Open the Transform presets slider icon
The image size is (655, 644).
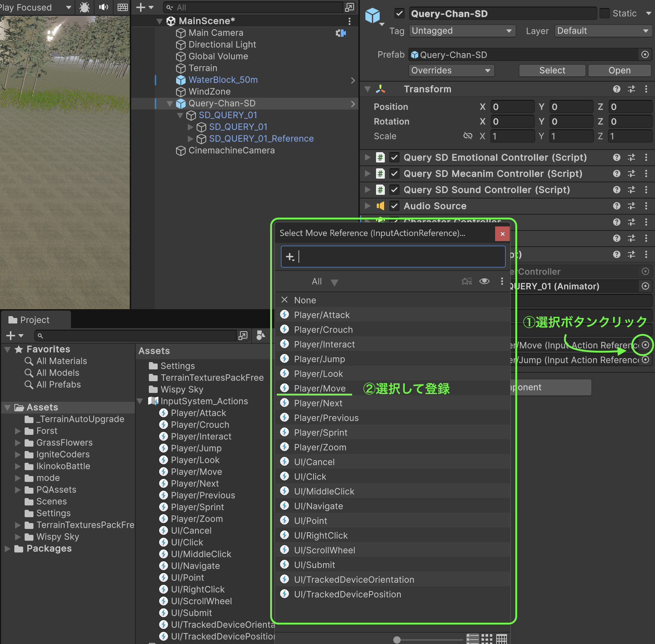631,89
